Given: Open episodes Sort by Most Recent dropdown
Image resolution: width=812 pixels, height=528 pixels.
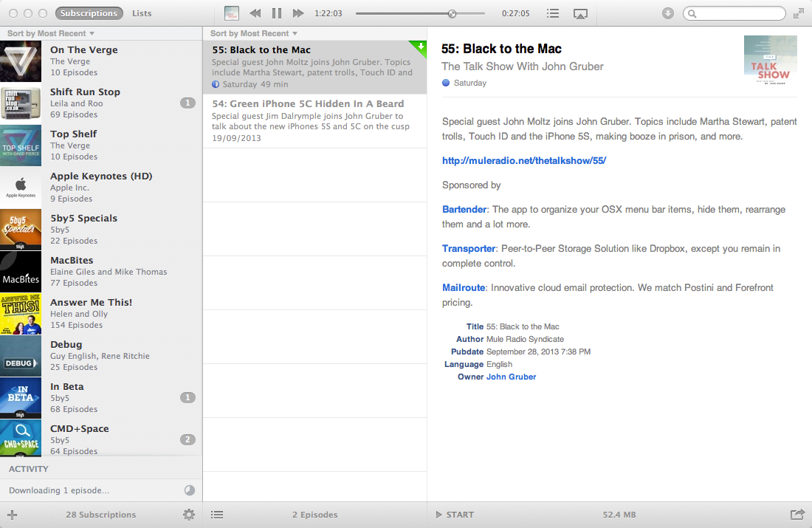Looking at the screenshot, I should (x=254, y=33).
